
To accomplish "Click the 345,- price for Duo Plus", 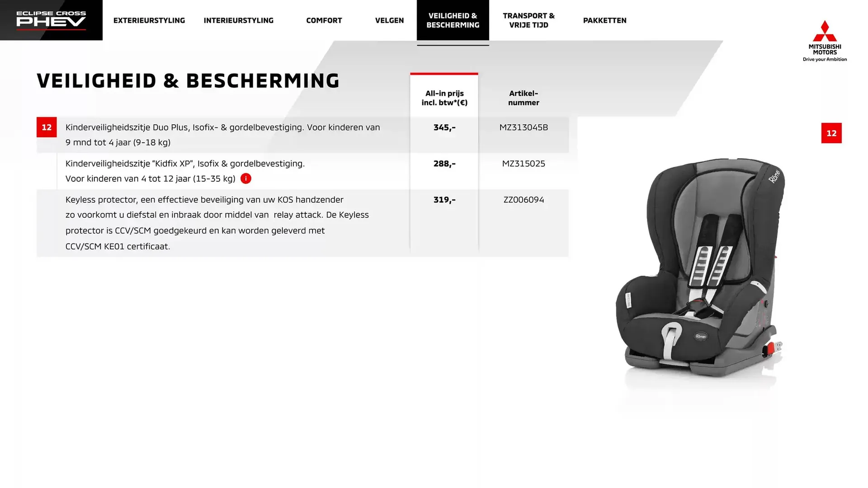I will coord(444,127).
